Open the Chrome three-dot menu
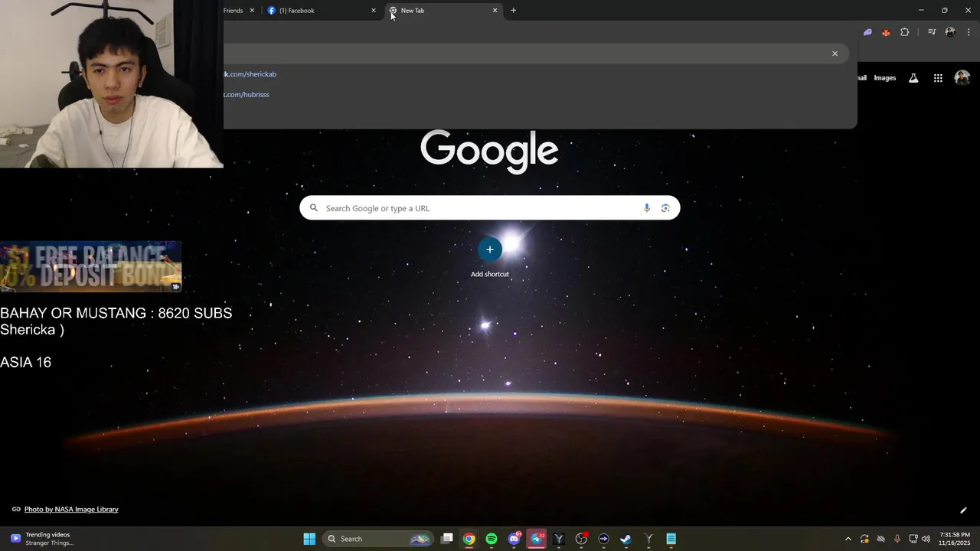The image size is (980, 551). point(969,32)
